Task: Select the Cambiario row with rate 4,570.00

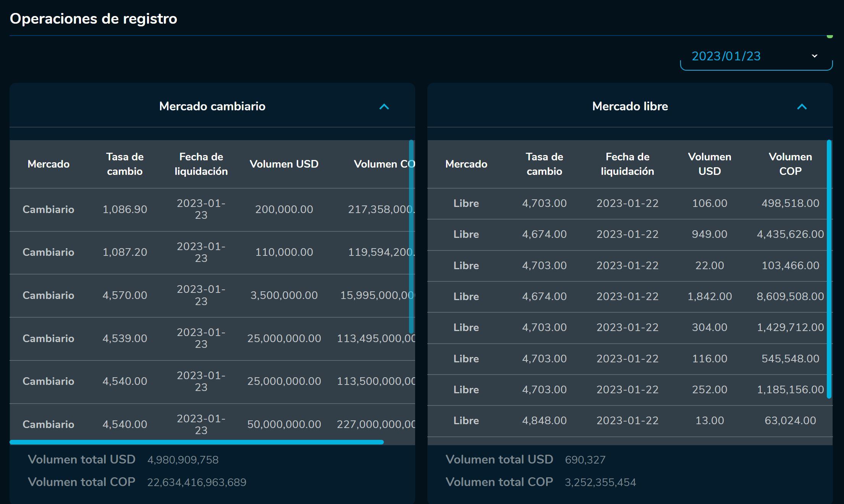Action: coord(125,295)
